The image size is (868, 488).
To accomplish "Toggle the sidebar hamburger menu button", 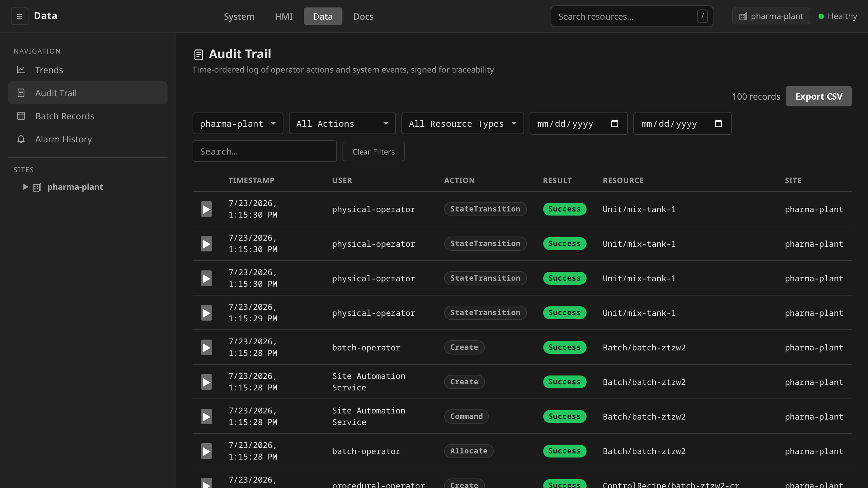I will pos(19,16).
